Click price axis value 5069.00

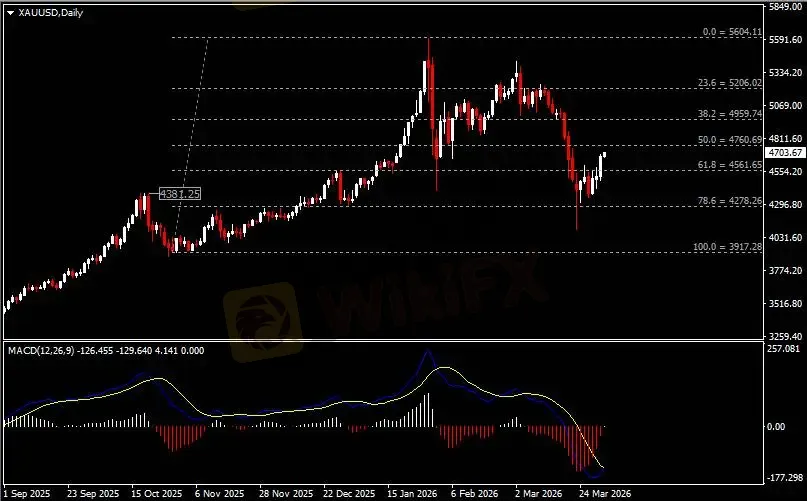[x=785, y=106]
